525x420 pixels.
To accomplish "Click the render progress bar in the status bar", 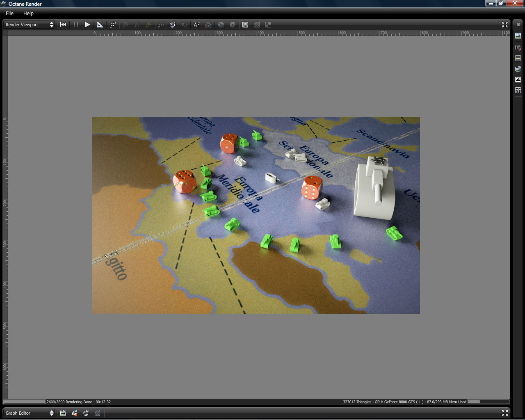I will [25, 402].
